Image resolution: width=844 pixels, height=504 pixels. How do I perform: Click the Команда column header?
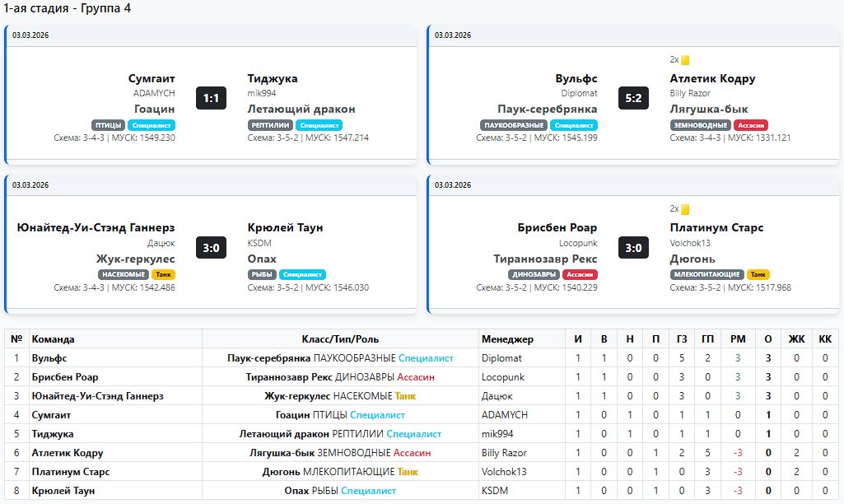pyautogui.click(x=54, y=339)
